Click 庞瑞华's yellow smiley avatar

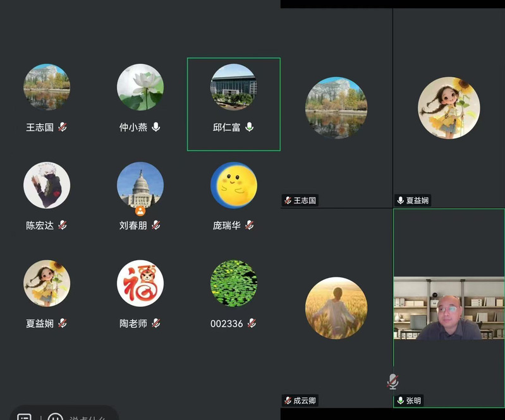pos(234,185)
